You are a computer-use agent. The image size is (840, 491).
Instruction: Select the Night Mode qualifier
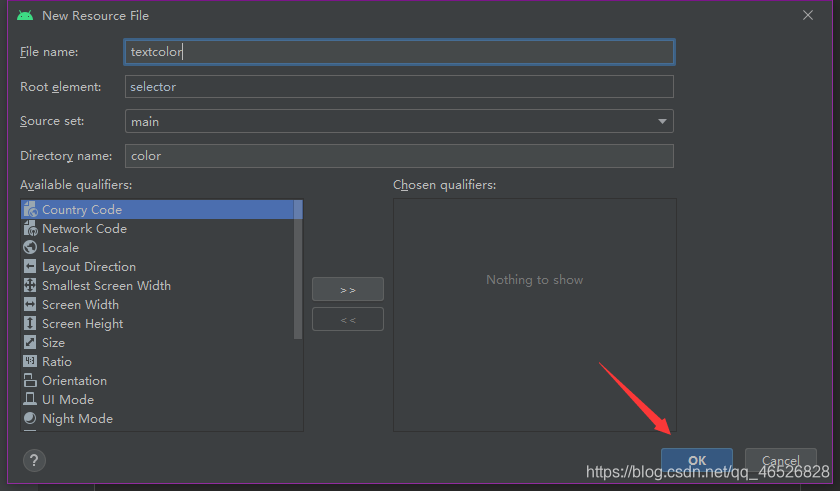pos(158,419)
